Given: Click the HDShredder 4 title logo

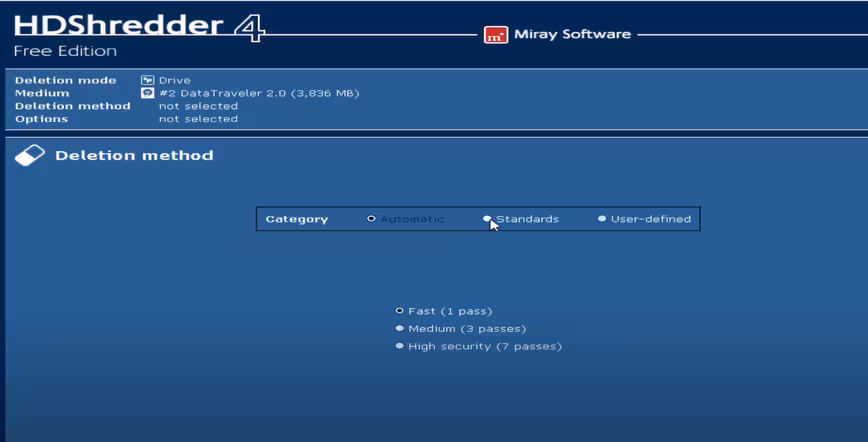Looking at the screenshot, I should pyautogui.click(x=140, y=26).
